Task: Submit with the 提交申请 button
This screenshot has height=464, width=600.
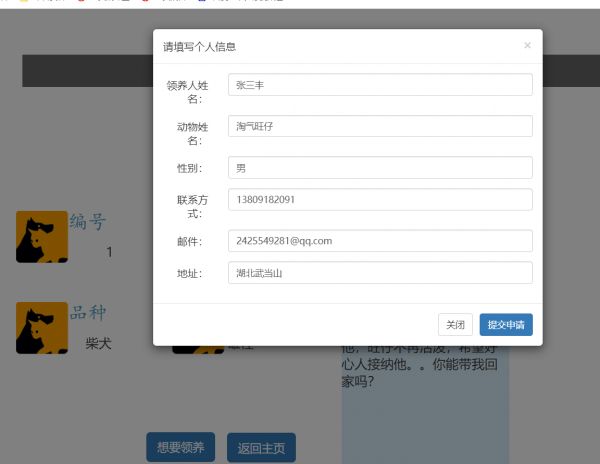Action: (506, 325)
